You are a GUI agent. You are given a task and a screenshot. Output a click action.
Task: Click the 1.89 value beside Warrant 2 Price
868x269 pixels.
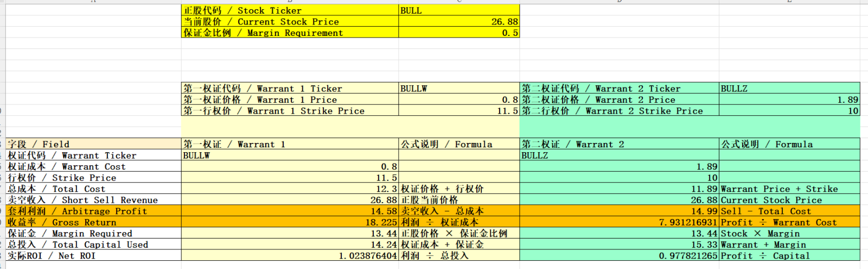coord(789,99)
